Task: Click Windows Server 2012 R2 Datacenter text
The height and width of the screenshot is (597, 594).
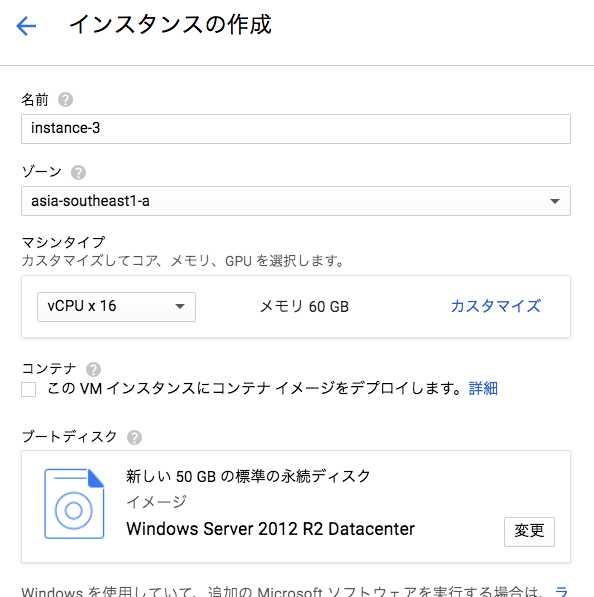Action: click(270, 529)
